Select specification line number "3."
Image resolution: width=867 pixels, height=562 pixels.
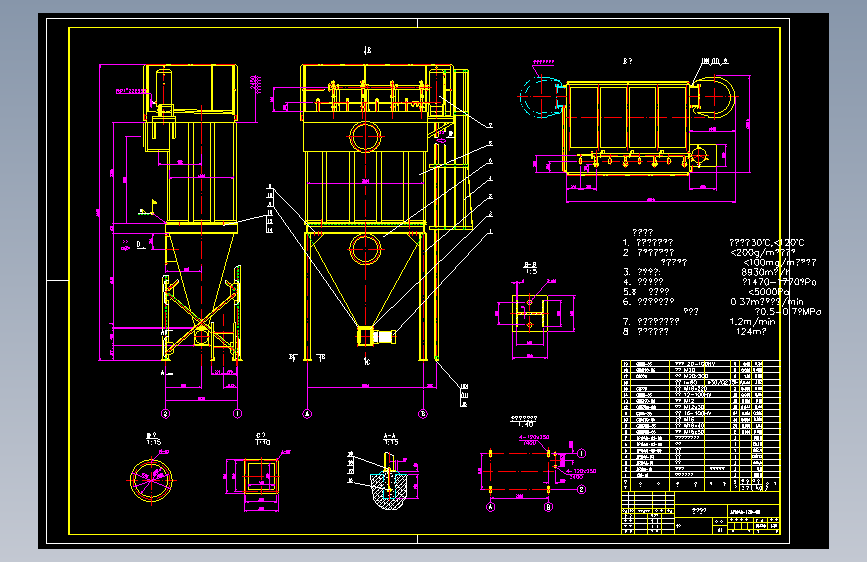626,272
